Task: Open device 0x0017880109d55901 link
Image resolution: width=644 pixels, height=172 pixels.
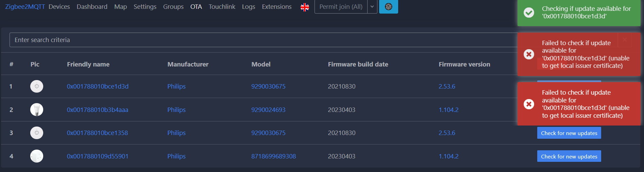Action: click(98, 156)
